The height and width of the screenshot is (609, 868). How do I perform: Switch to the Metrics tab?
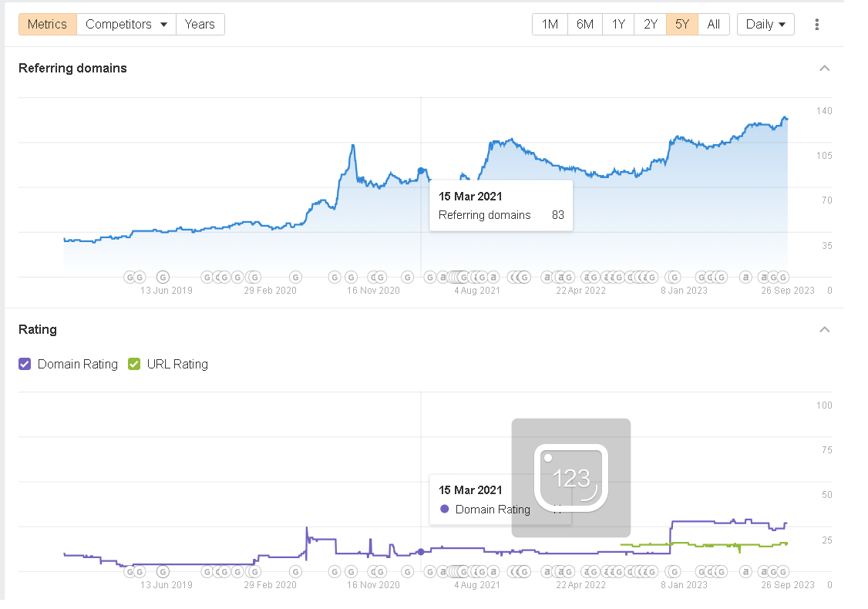point(48,25)
